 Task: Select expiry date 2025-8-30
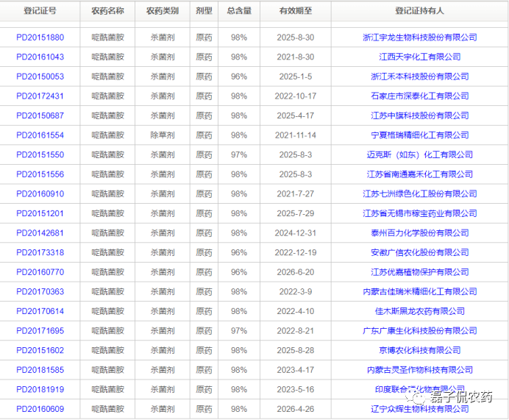296,38
